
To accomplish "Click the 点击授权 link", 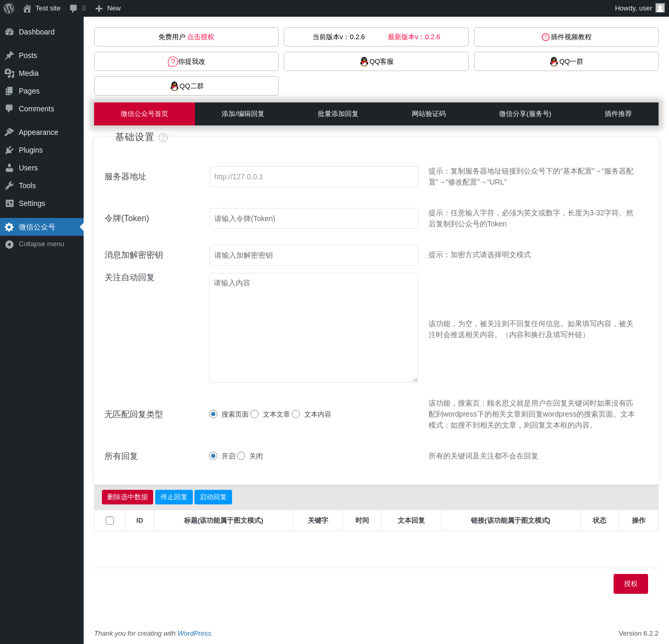I will [x=201, y=37].
